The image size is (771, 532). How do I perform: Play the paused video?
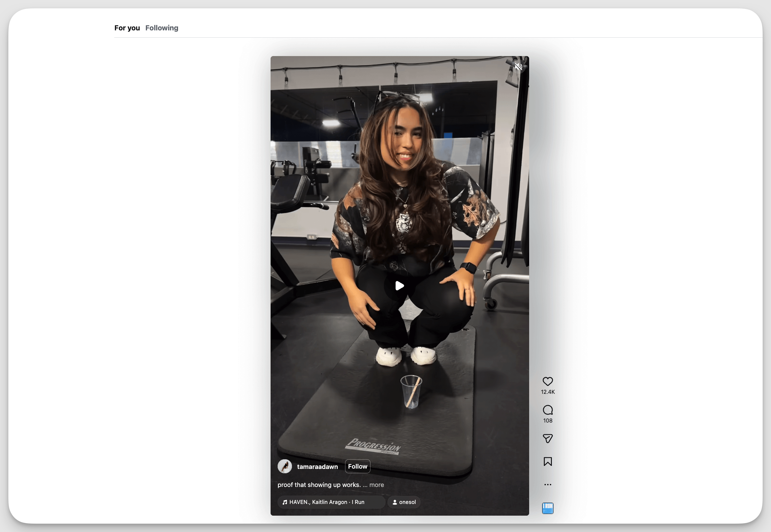tap(399, 285)
